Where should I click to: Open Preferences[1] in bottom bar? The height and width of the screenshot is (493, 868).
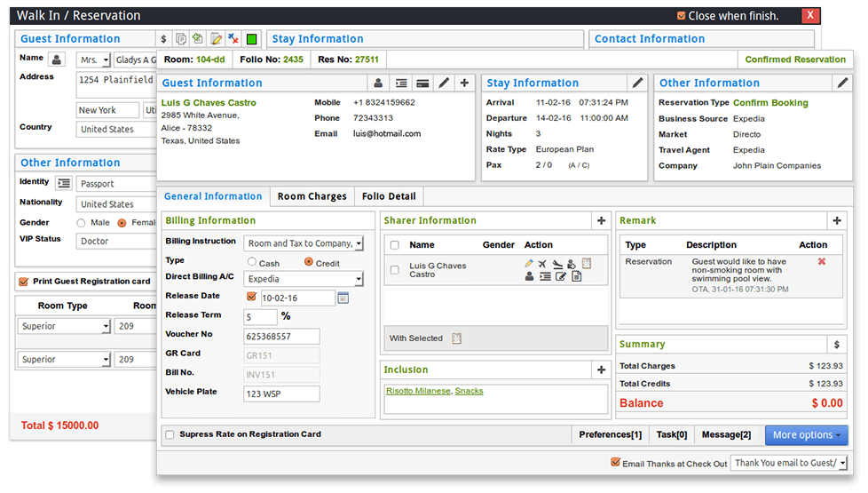(x=610, y=435)
